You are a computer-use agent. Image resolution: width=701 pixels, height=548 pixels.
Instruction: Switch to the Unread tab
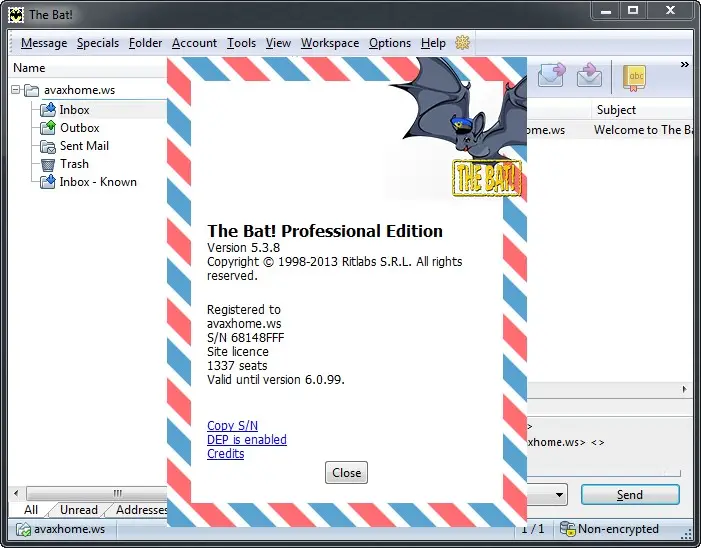[x=79, y=510]
